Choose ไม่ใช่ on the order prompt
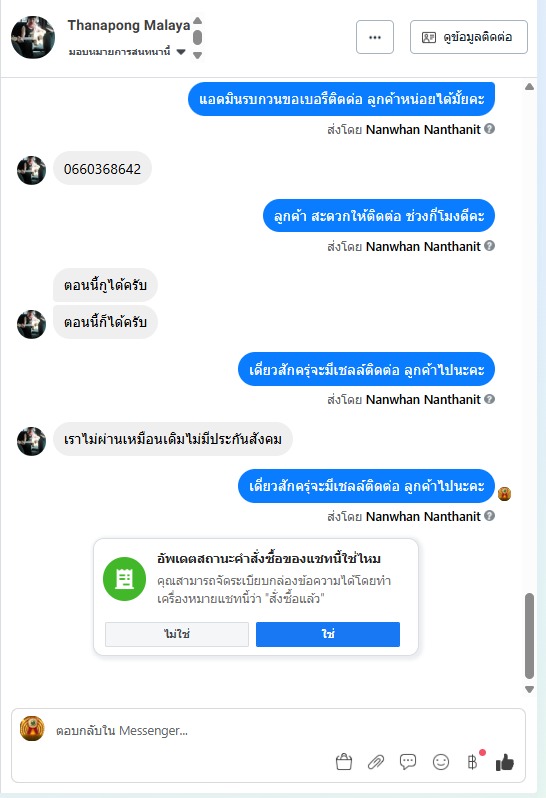 coord(177,634)
